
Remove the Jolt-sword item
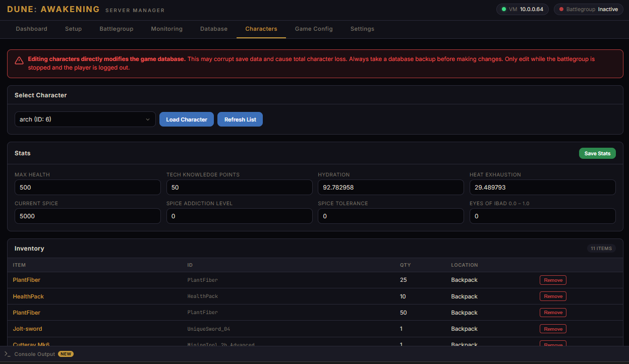click(553, 329)
